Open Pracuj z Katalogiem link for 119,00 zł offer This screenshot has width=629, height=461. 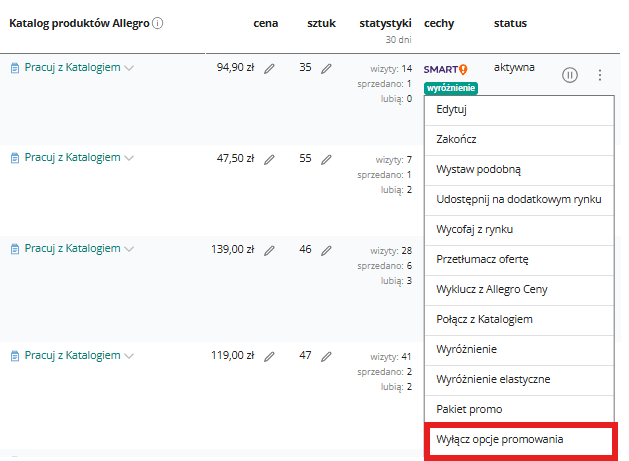click(73, 355)
